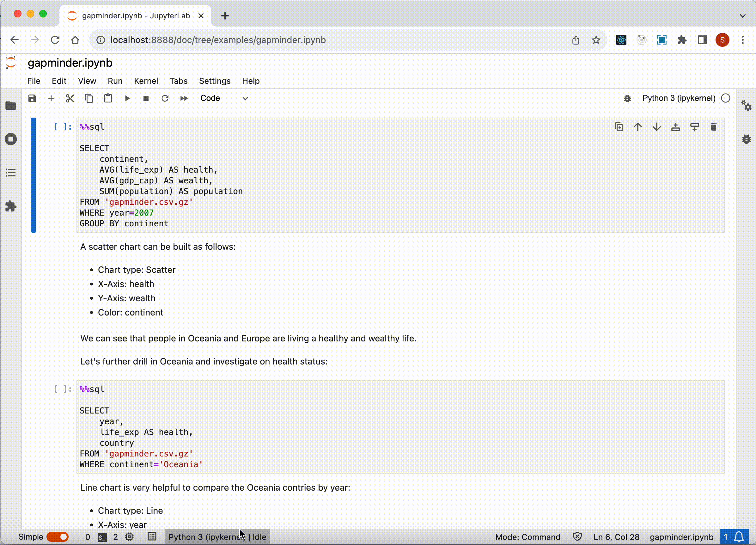Enable the debugger via the toolbar bug icon
The image size is (756, 545).
coord(627,98)
